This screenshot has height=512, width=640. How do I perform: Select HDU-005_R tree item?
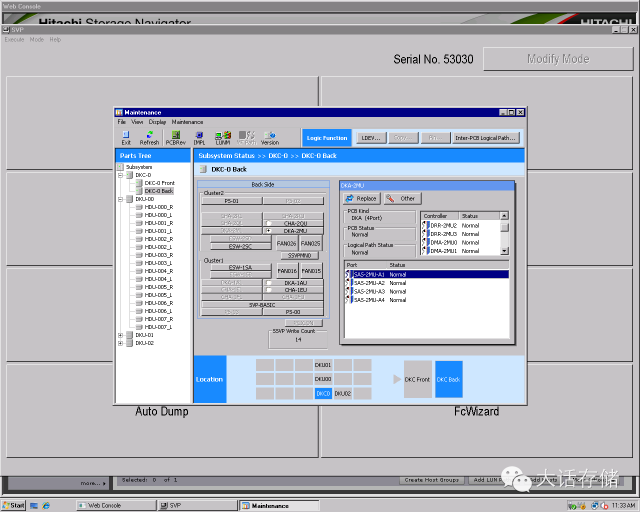[159, 287]
